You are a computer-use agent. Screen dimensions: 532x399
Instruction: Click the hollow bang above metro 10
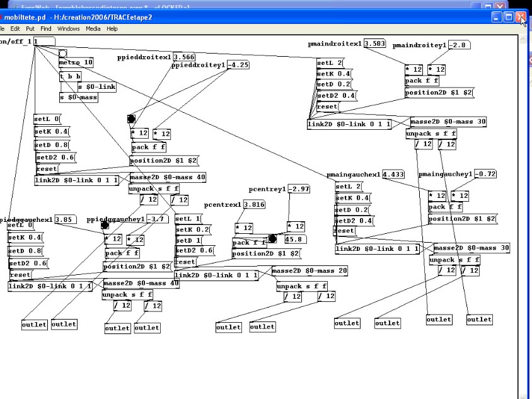click(x=62, y=54)
